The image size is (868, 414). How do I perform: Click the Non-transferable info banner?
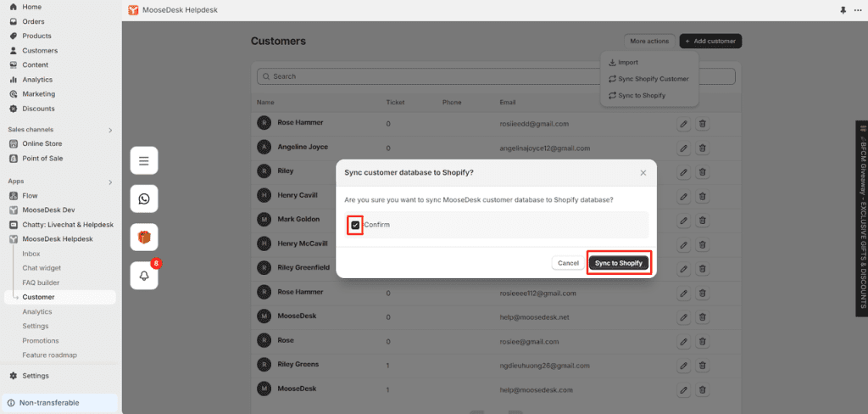(60, 403)
